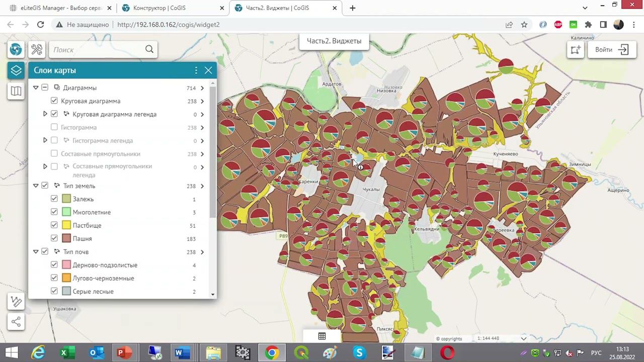
Task: Click the Поиск search input field
Action: [97, 49]
